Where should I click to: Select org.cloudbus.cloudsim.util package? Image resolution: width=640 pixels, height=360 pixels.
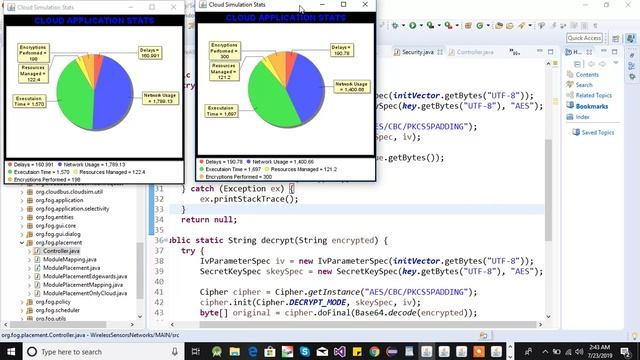[x=69, y=191]
